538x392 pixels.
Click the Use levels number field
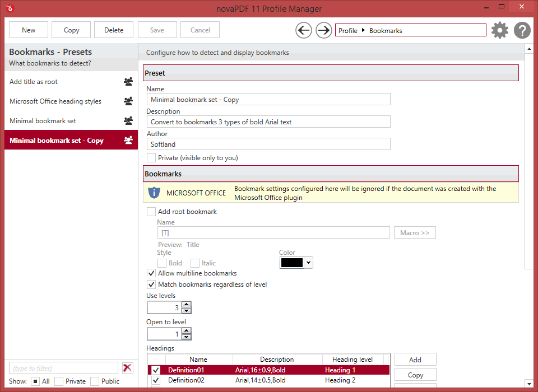(164, 307)
